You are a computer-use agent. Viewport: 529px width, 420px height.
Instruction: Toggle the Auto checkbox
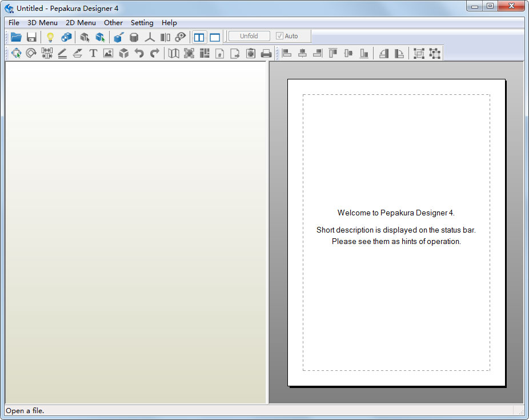pos(279,36)
